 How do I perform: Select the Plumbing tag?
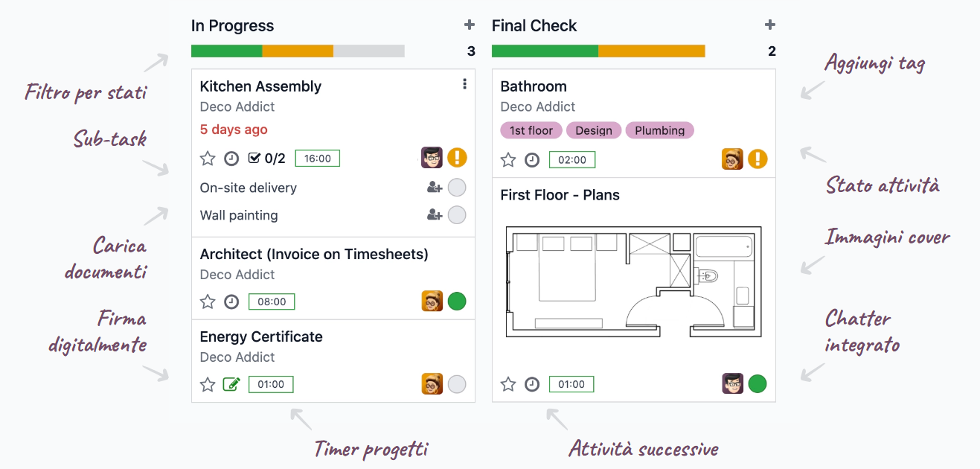tap(659, 131)
